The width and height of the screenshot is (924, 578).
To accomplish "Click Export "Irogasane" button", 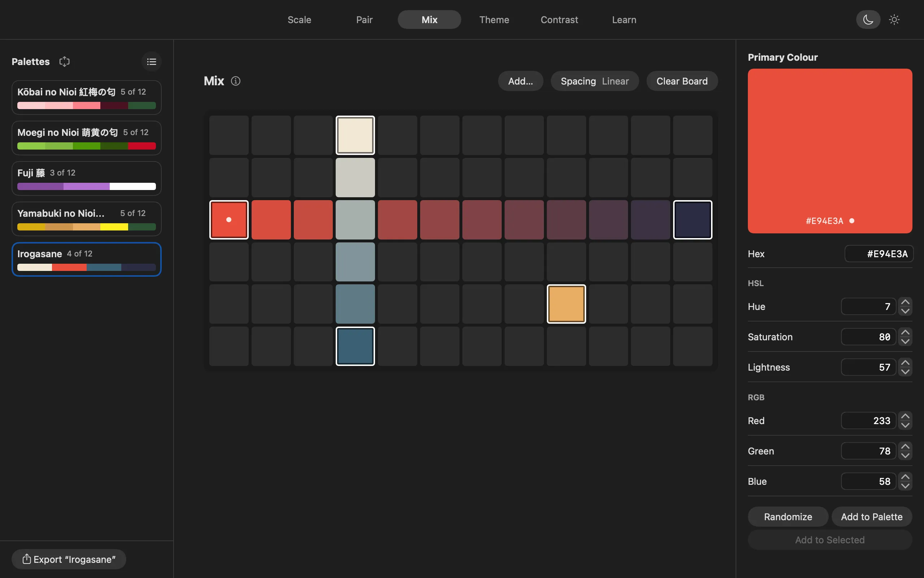I will (x=69, y=559).
